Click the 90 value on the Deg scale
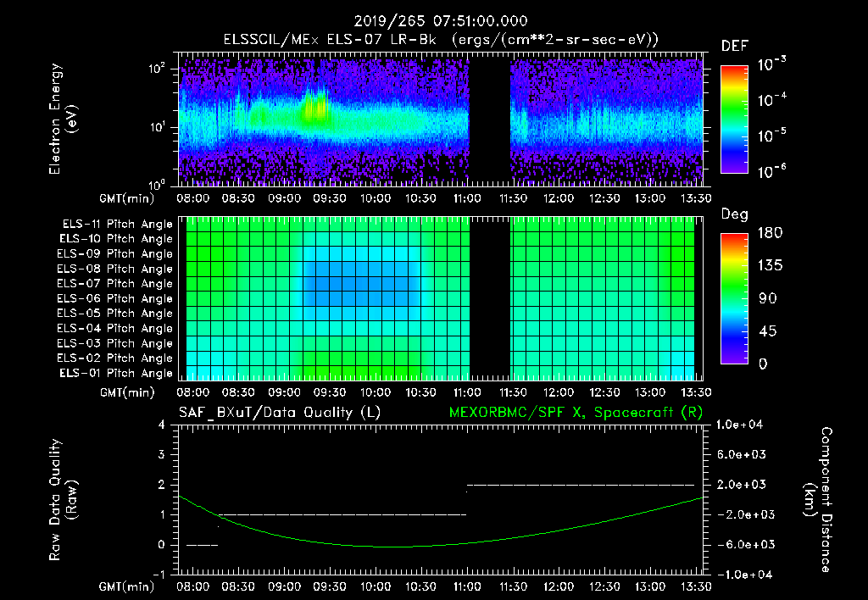Screen dimensions: 868x600 tap(768, 298)
